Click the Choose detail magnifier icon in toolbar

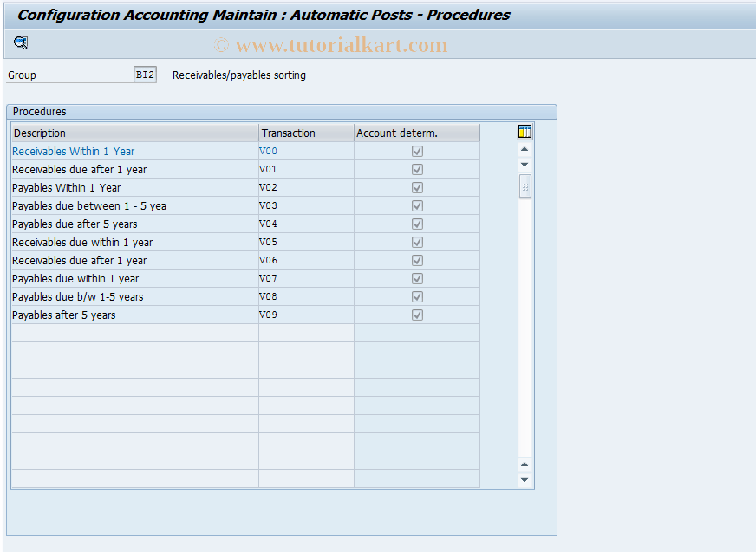pyautogui.click(x=20, y=42)
